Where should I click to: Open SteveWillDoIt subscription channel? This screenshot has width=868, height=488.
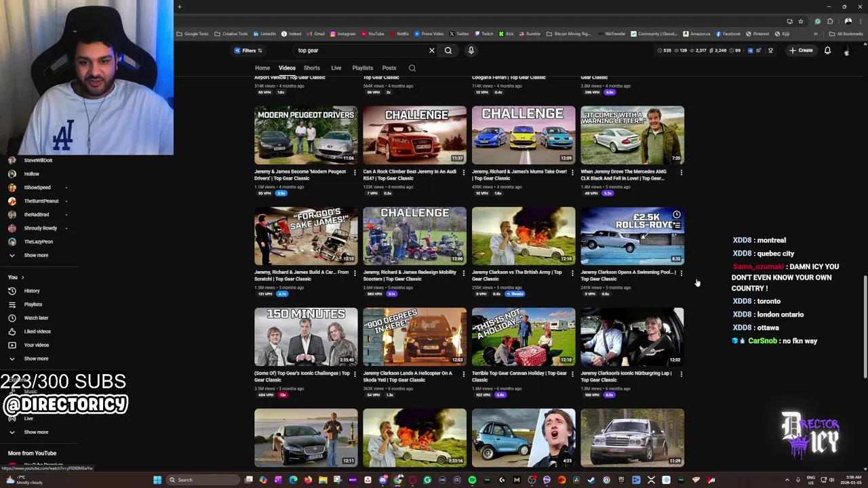tap(38, 161)
